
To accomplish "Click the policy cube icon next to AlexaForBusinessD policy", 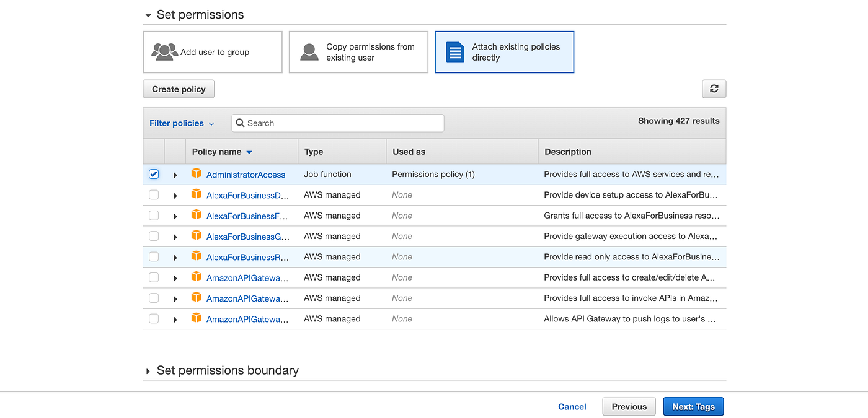I will click(x=196, y=194).
